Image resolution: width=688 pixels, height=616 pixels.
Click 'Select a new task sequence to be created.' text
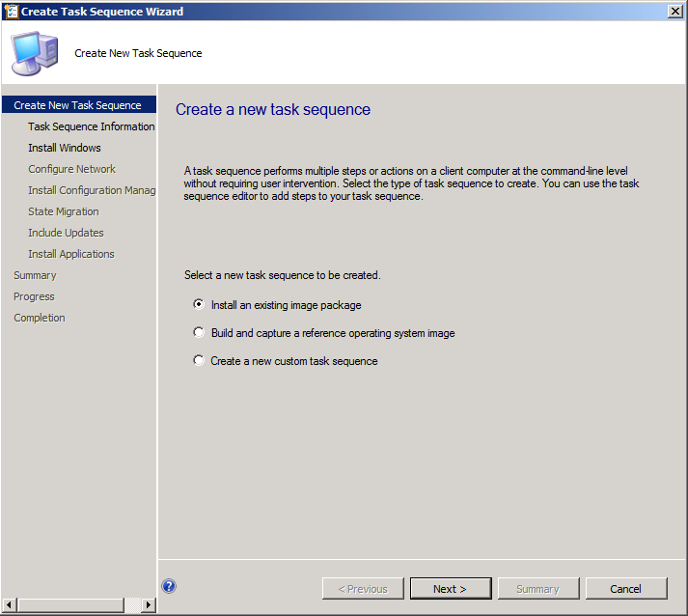coord(283,275)
